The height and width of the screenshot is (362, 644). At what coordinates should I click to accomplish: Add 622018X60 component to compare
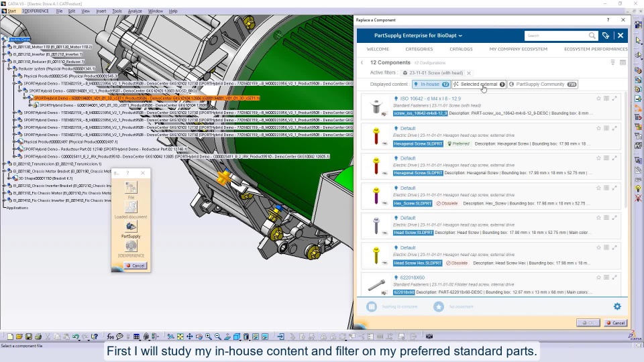pyautogui.click(x=606, y=278)
